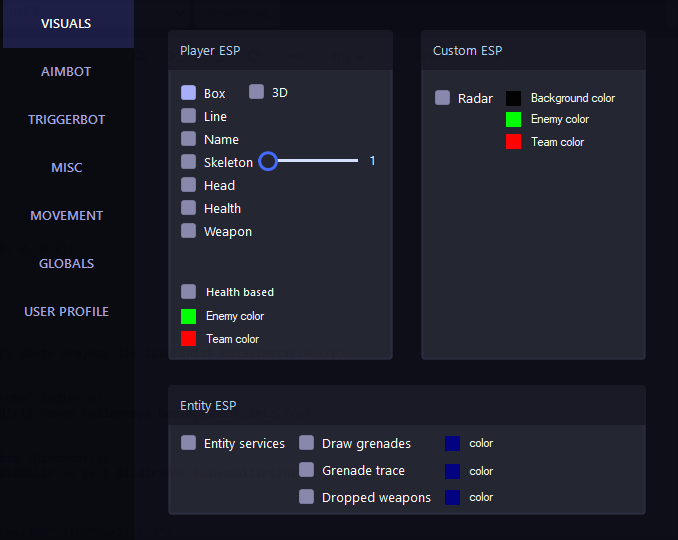This screenshot has height=540, width=678.
Task: Click the Radar Background color swatch
Action: [x=513, y=98]
